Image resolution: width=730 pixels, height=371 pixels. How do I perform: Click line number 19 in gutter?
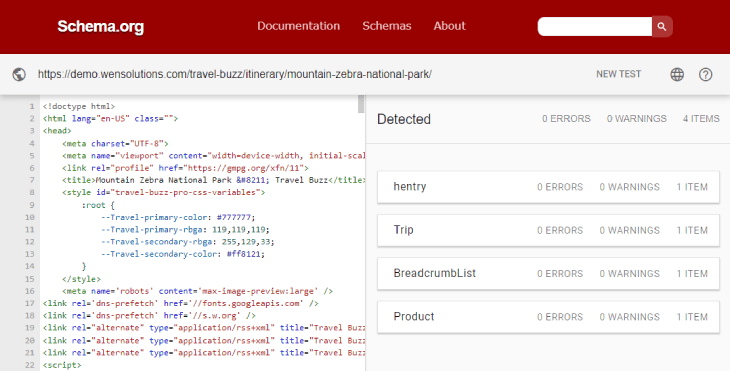29,328
